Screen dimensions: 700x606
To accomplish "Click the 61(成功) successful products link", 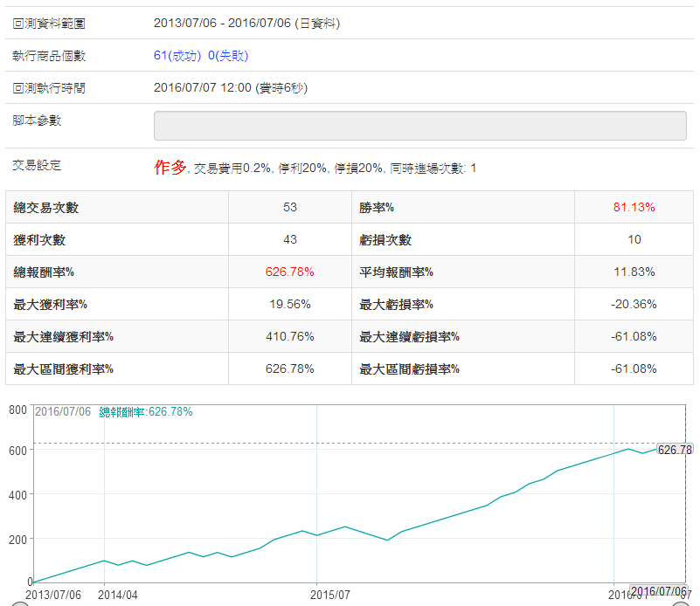I will pos(177,56).
